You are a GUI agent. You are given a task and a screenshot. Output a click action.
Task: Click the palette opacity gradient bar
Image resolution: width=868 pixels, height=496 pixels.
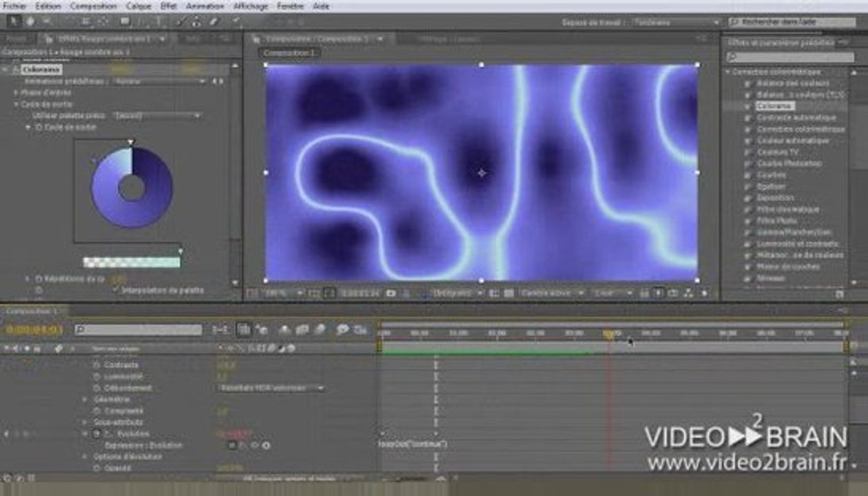pyautogui.click(x=132, y=262)
